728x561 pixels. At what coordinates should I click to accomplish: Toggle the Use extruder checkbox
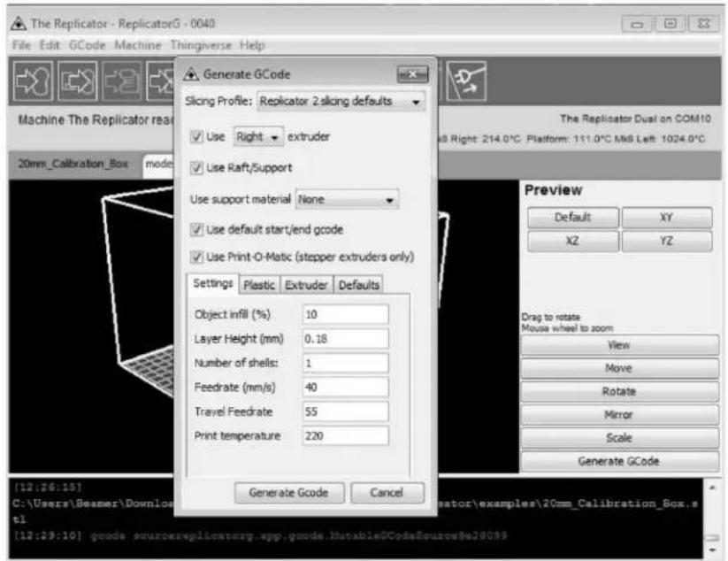[x=196, y=136]
